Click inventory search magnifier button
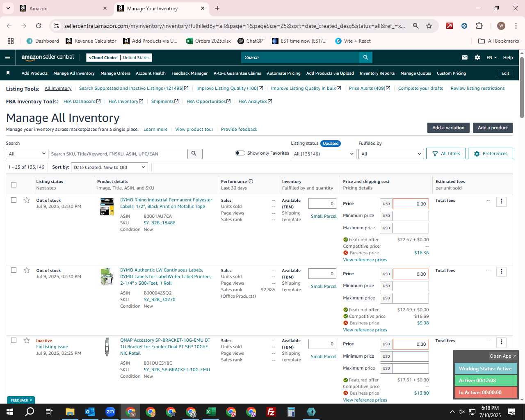Viewport: 525px width, 420px height. click(194, 154)
